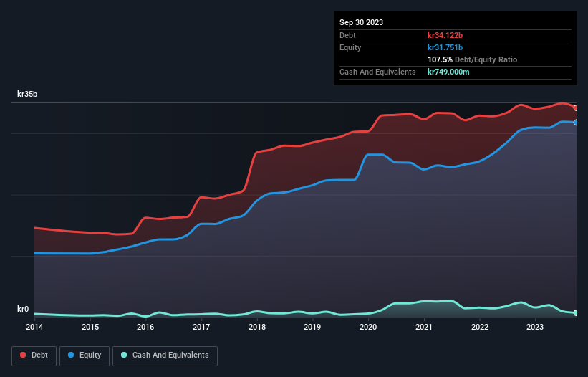
Task: Click the tooltip Equity row label
Action: point(350,47)
